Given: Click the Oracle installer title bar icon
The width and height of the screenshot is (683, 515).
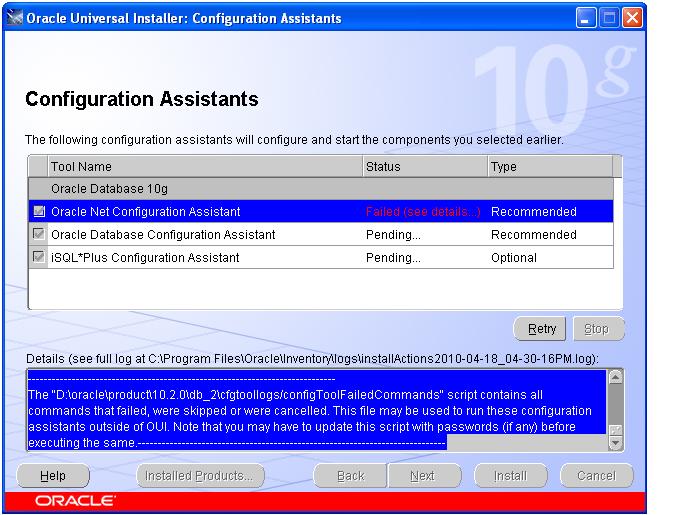Looking at the screenshot, I should pos(14,18).
